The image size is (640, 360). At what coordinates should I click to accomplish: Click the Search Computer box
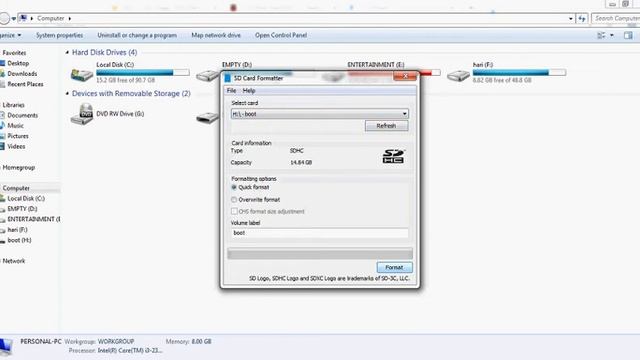[x=616, y=18]
